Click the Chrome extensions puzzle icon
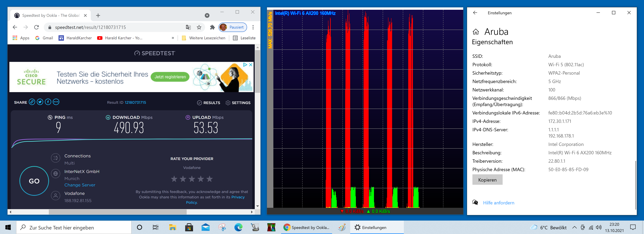Viewport: 644px width, 234px height. click(x=212, y=27)
